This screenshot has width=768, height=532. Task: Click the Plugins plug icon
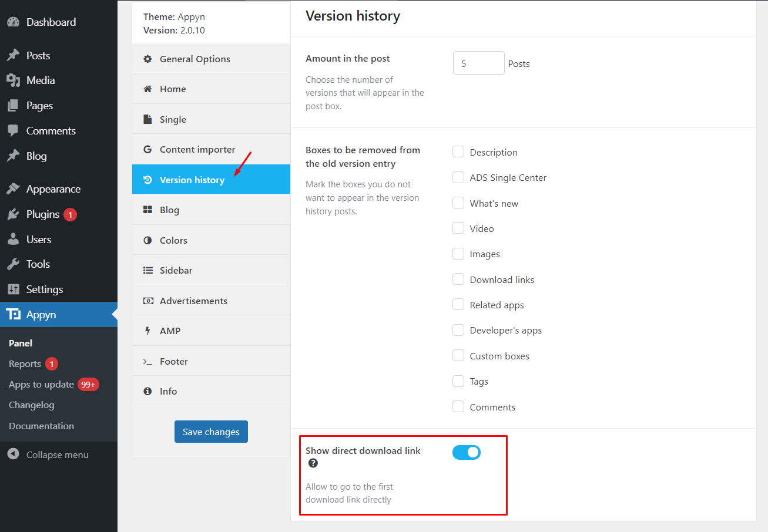click(x=14, y=214)
